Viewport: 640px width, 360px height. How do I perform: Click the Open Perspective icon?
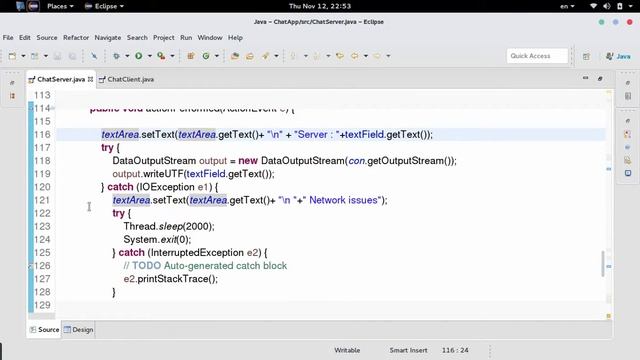point(586,56)
